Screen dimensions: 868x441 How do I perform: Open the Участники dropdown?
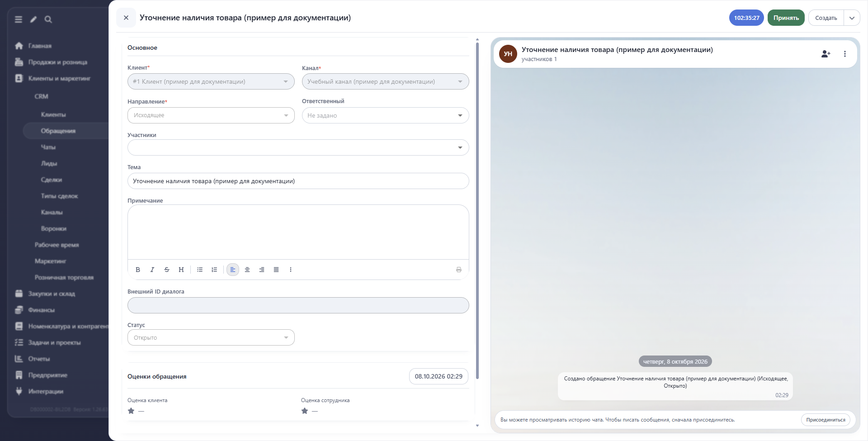click(298, 147)
